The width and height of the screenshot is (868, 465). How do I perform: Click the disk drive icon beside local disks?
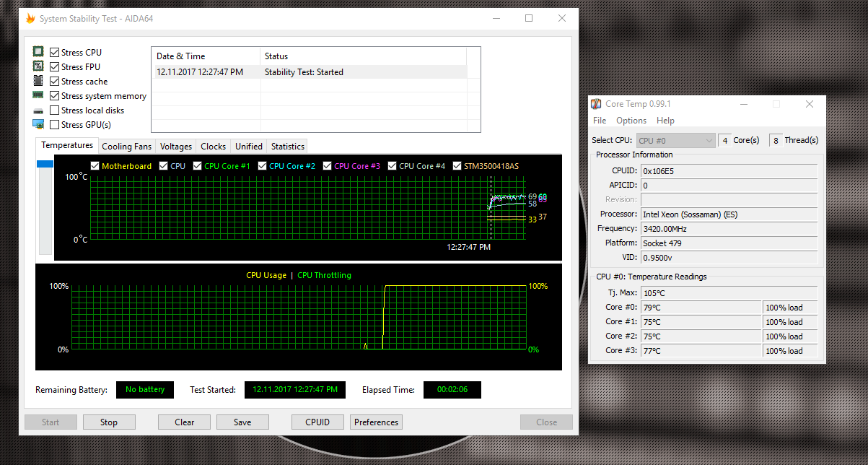point(38,110)
